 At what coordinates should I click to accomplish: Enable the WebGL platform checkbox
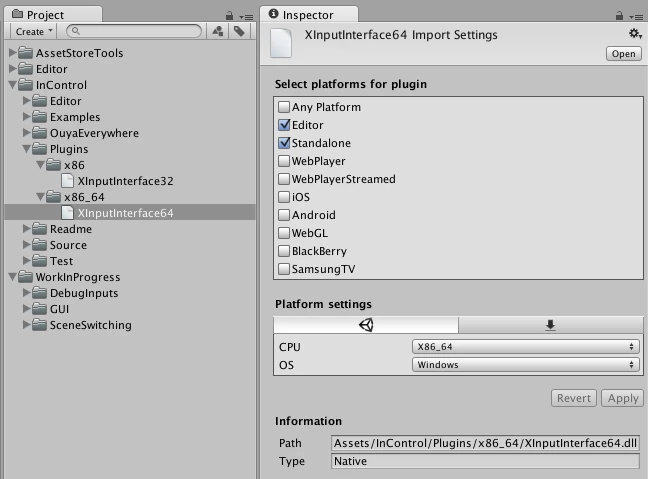(x=284, y=233)
